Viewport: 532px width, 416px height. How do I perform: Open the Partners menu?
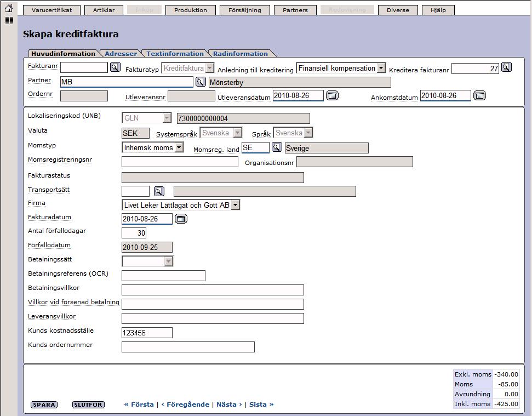(295, 10)
